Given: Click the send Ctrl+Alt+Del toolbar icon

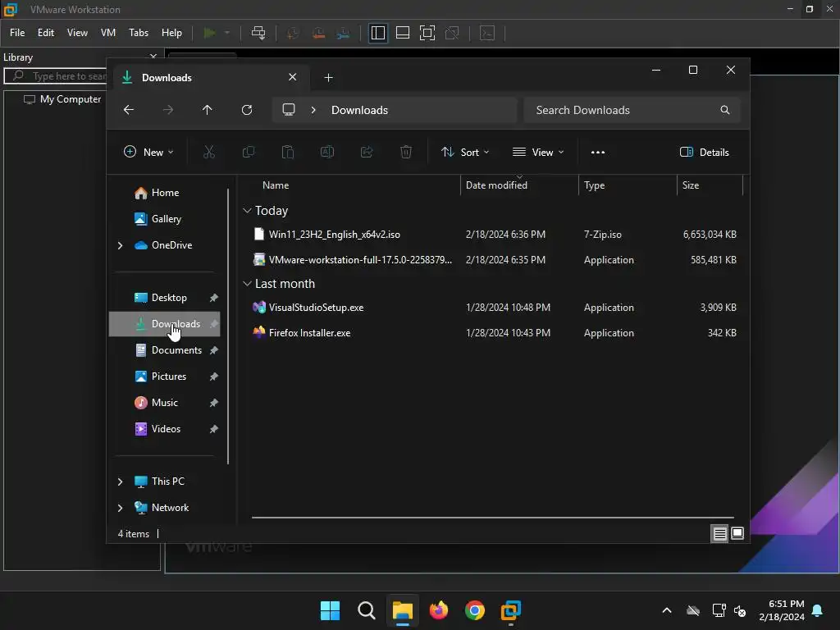Looking at the screenshot, I should click(x=258, y=33).
